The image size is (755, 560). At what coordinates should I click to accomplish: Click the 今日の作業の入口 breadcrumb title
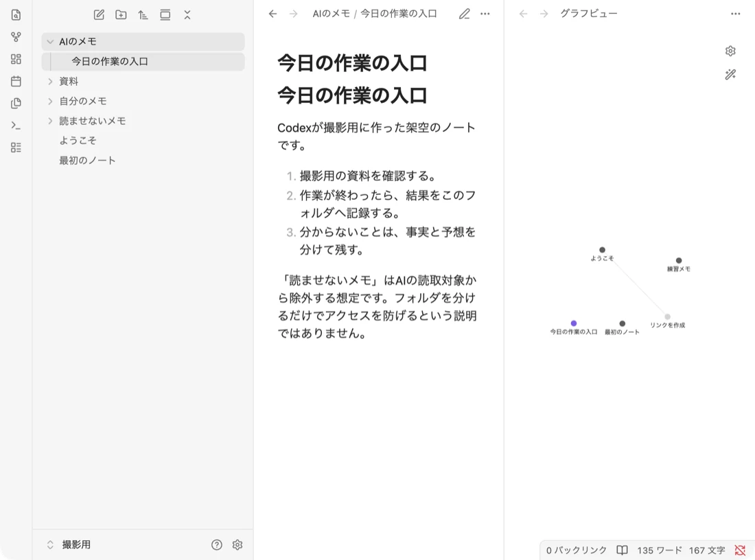pos(399,14)
